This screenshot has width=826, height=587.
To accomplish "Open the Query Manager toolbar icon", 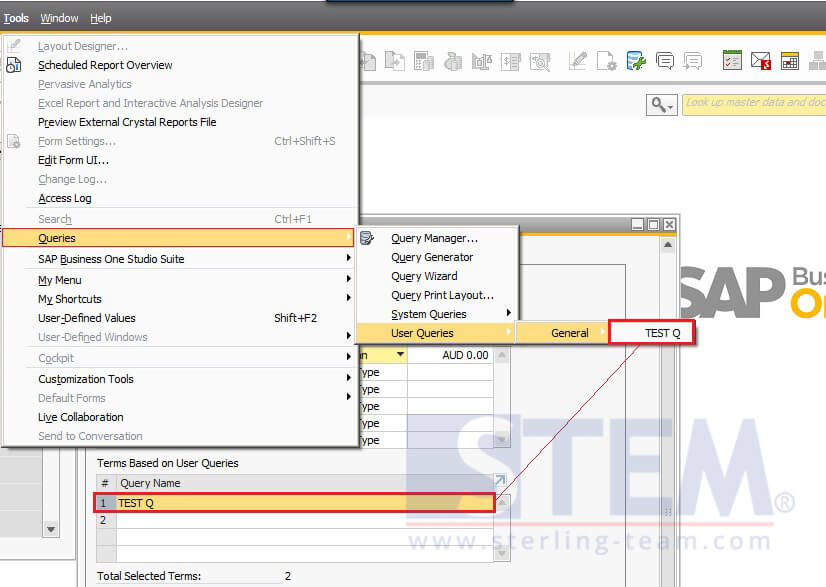I will (636, 61).
